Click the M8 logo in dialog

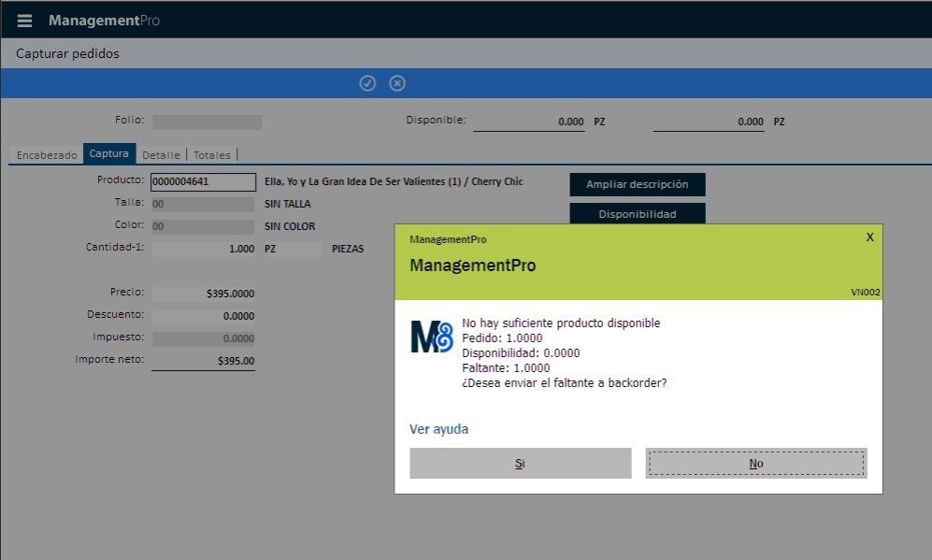[x=431, y=336]
